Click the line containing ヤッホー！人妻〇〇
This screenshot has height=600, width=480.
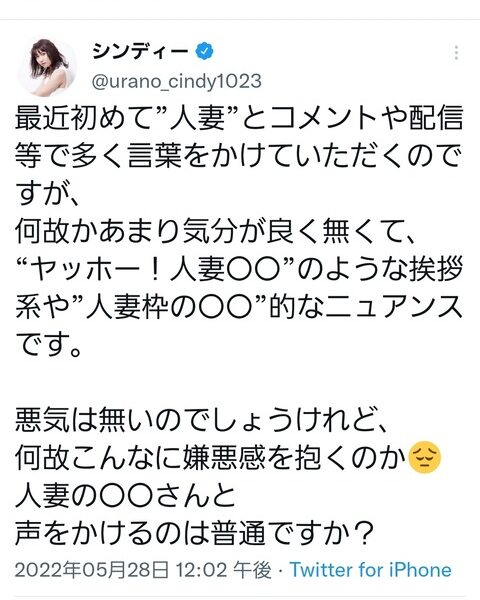coord(239,269)
